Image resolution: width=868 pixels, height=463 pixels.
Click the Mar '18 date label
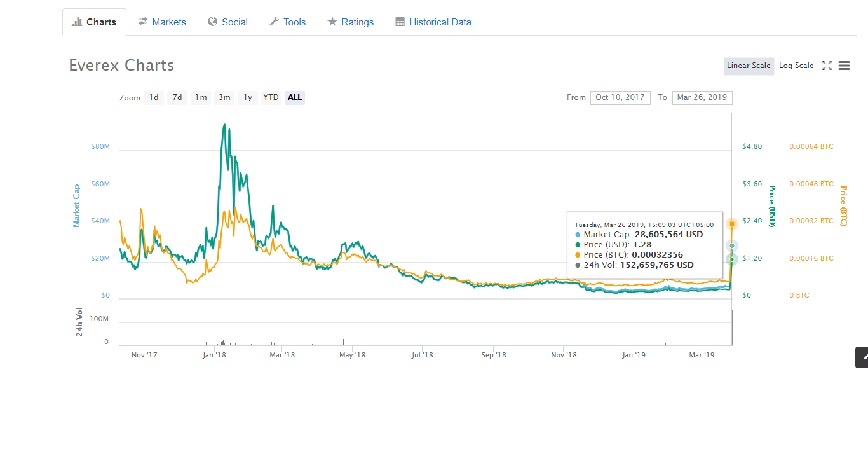pos(281,355)
